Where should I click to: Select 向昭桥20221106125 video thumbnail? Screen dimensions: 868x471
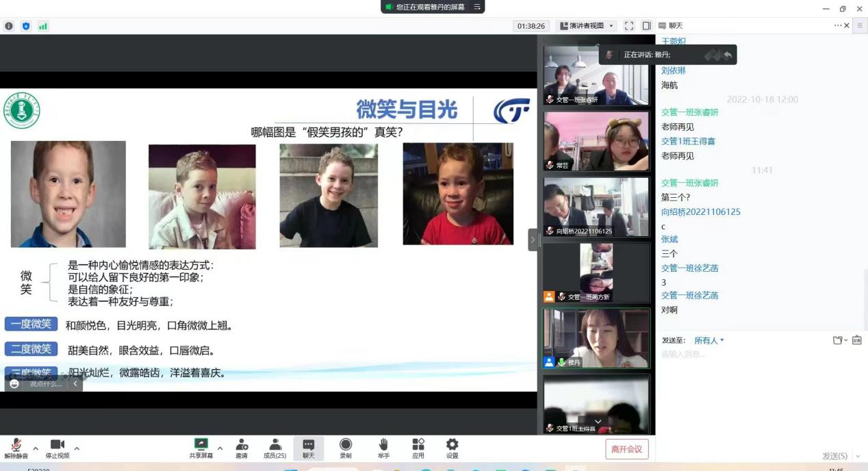click(x=596, y=207)
